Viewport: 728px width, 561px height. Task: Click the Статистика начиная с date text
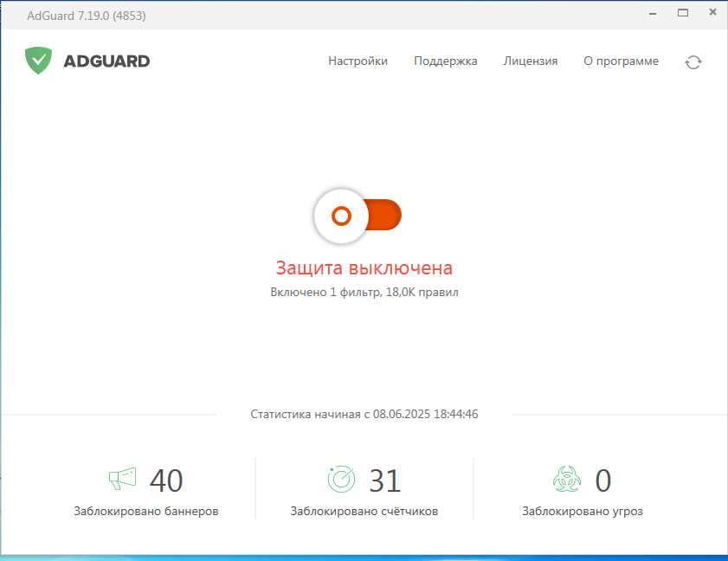364,414
